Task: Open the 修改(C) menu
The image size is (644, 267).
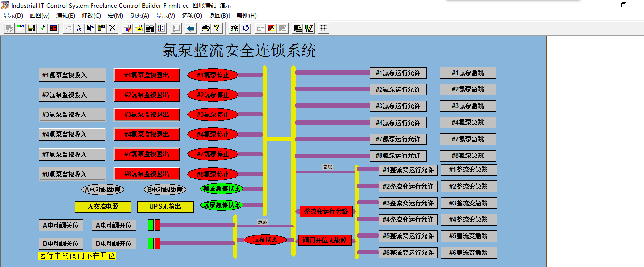Action: [92, 16]
